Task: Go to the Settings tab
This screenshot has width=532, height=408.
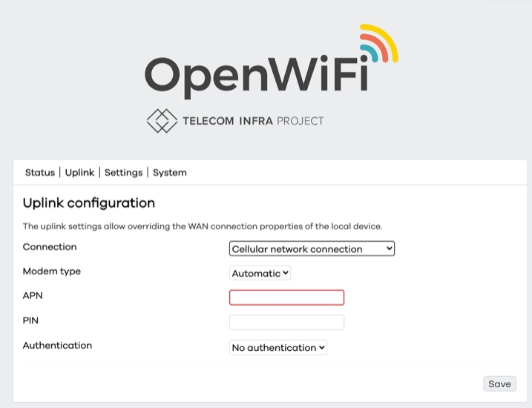Action: tap(123, 172)
